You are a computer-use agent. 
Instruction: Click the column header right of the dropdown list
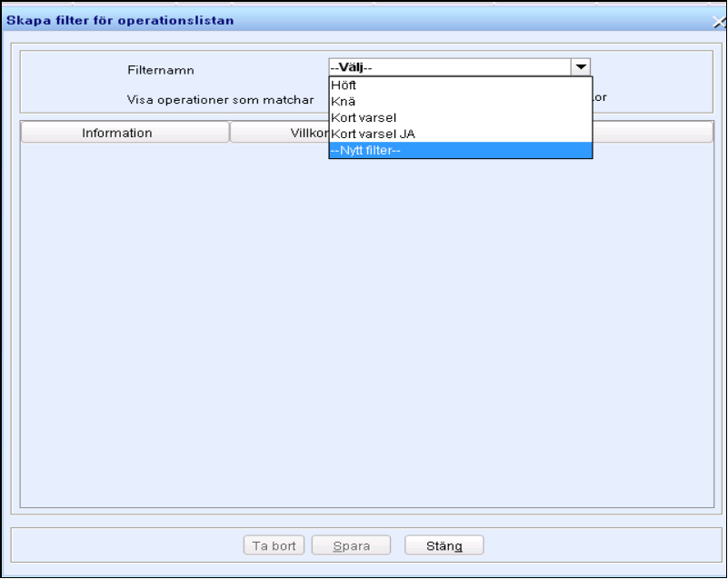point(653,133)
